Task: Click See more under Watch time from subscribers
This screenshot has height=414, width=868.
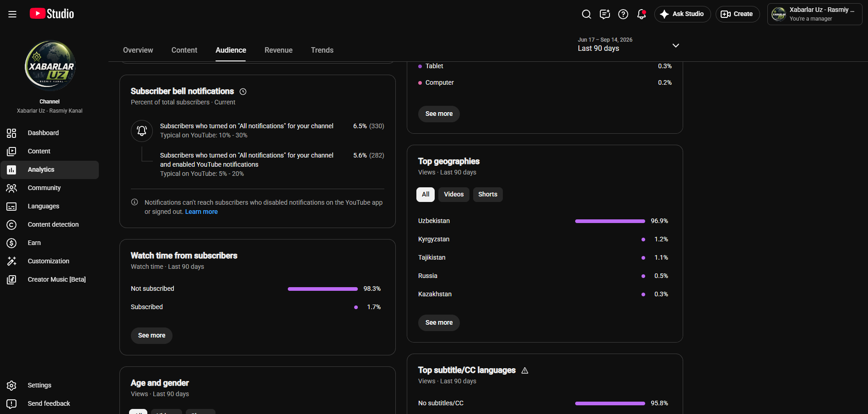Action: tap(151, 336)
